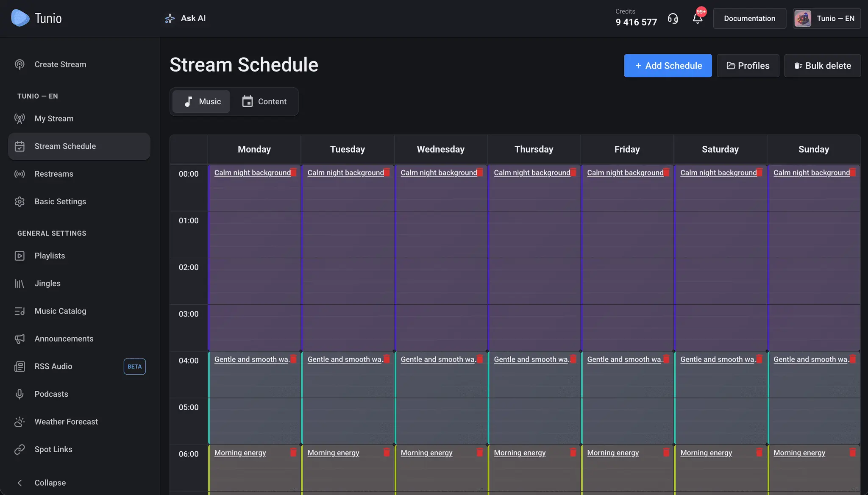
Task: Open Weather Forecast page
Action: click(x=79, y=422)
